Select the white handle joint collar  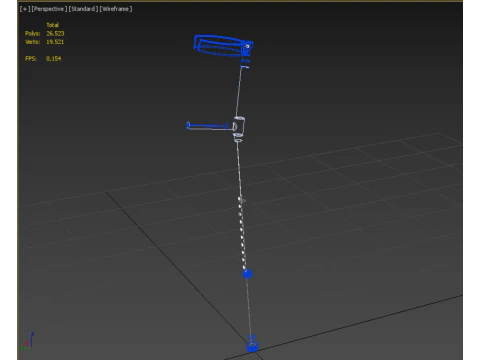coord(239,128)
